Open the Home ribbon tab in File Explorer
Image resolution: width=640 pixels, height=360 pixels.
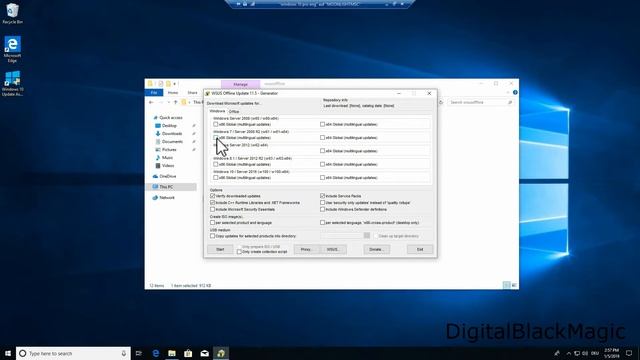pyautogui.click(x=173, y=93)
